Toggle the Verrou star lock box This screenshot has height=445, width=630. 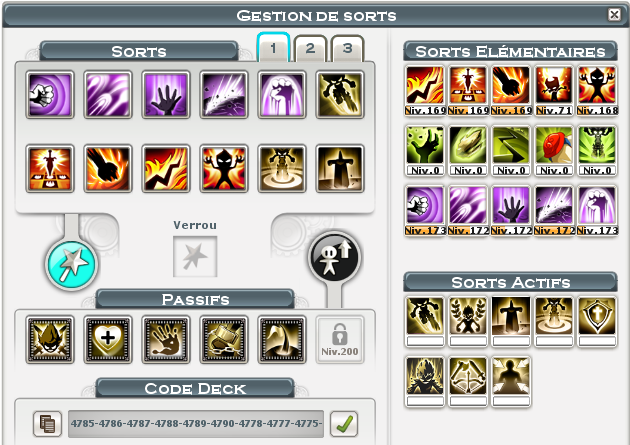pyautogui.click(x=195, y=257)
